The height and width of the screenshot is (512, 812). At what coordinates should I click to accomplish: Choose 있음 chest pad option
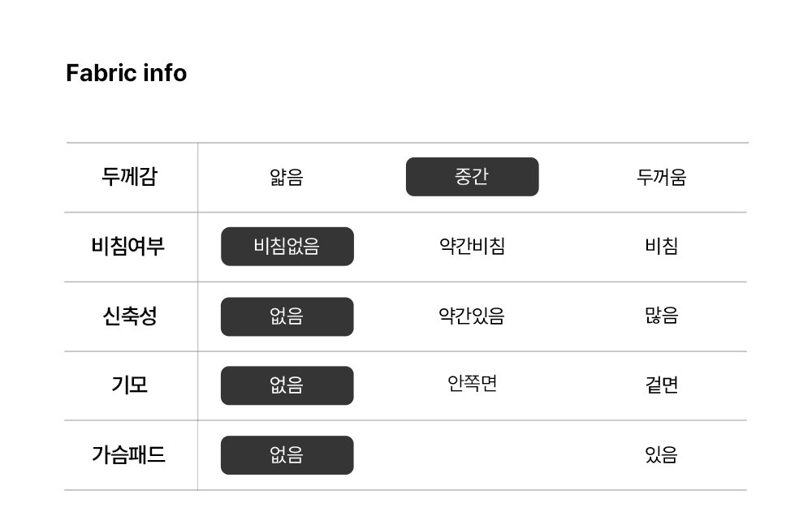(x=661, y=455)
